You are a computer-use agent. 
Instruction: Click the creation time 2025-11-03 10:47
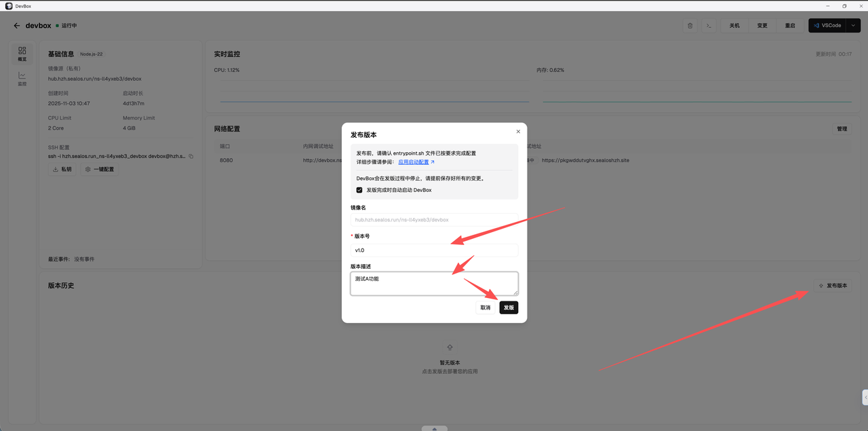tap(69, 103)
